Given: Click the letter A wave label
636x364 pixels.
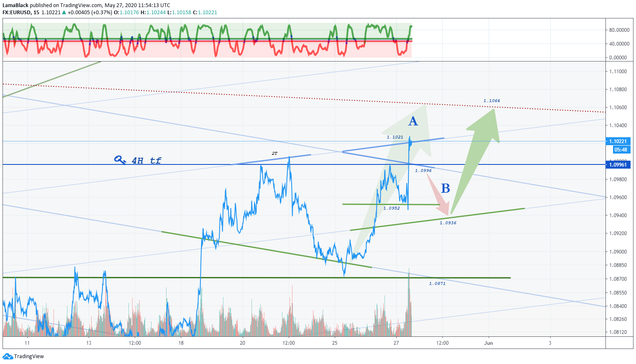Looking at the screenshot, I should [413, 121].
